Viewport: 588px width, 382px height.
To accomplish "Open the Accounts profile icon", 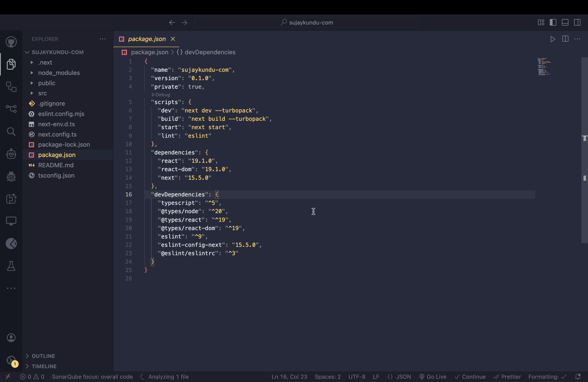I will (x=11, y=337).
